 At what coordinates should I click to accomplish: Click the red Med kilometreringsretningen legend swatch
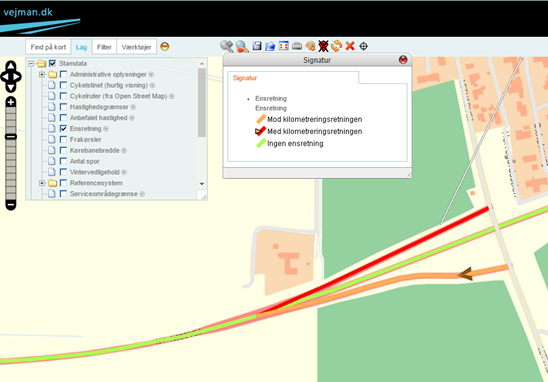pyautogui.click(x=261, y=131)
